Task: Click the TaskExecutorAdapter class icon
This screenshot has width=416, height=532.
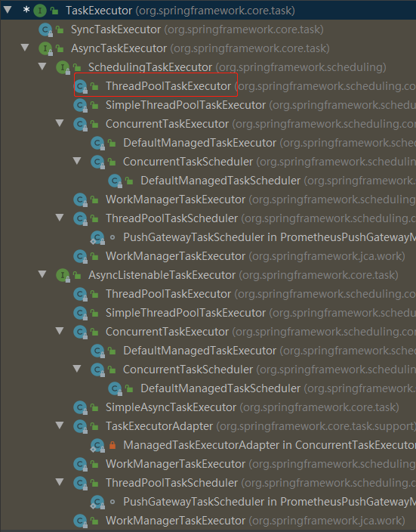Action: pyautogui.click(x=80, y=426)
